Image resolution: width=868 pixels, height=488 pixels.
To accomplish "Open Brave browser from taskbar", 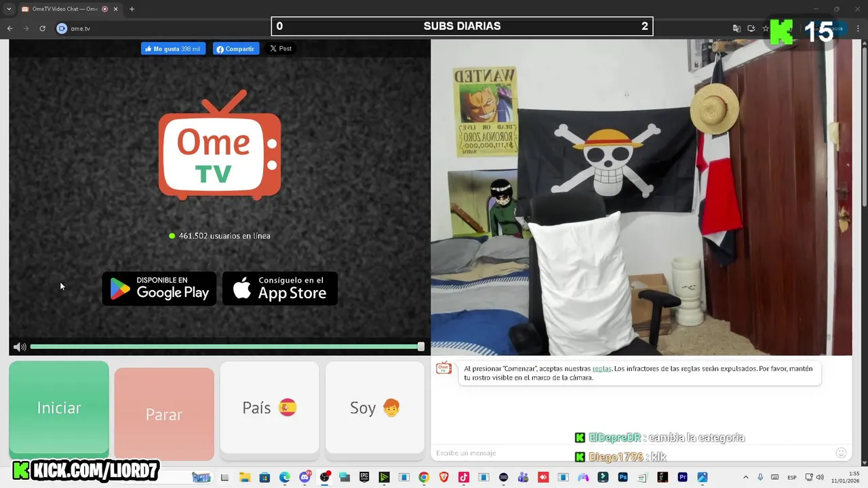I will 443,477.
